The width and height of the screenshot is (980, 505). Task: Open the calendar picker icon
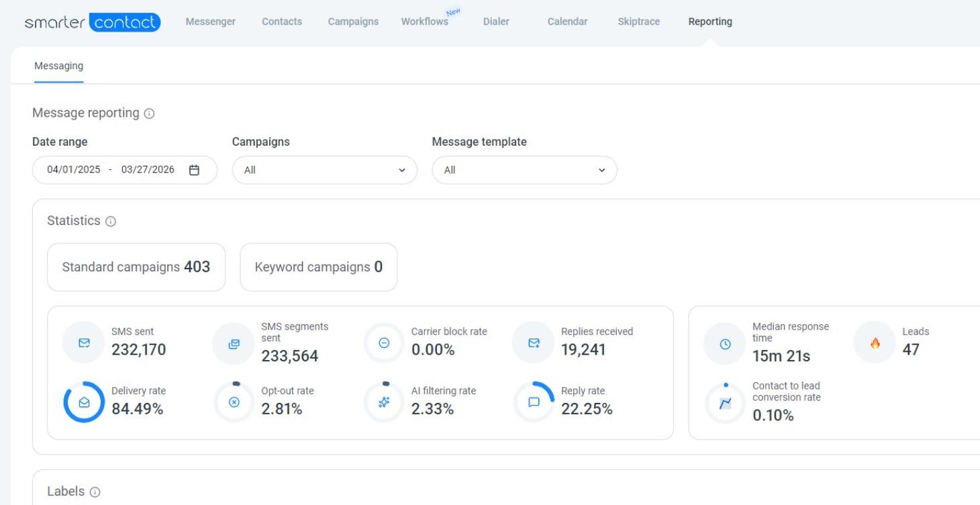click(x=194, y=170)
